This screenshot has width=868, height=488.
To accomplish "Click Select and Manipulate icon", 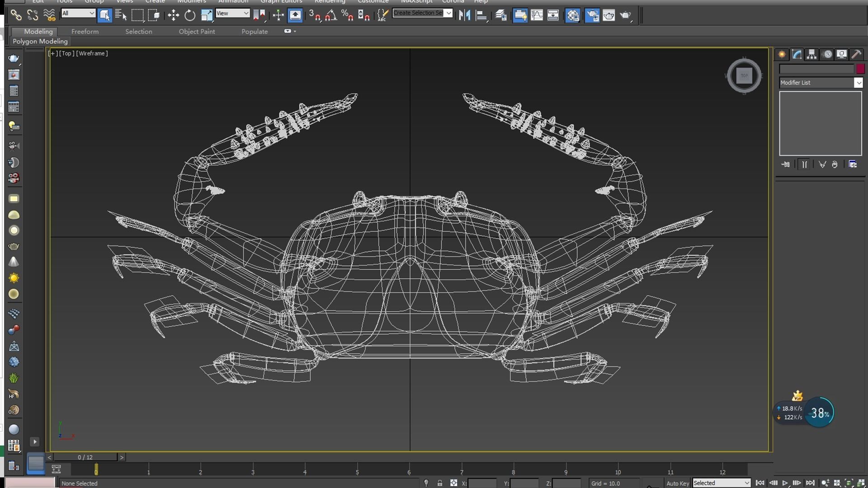I will 278,15.
